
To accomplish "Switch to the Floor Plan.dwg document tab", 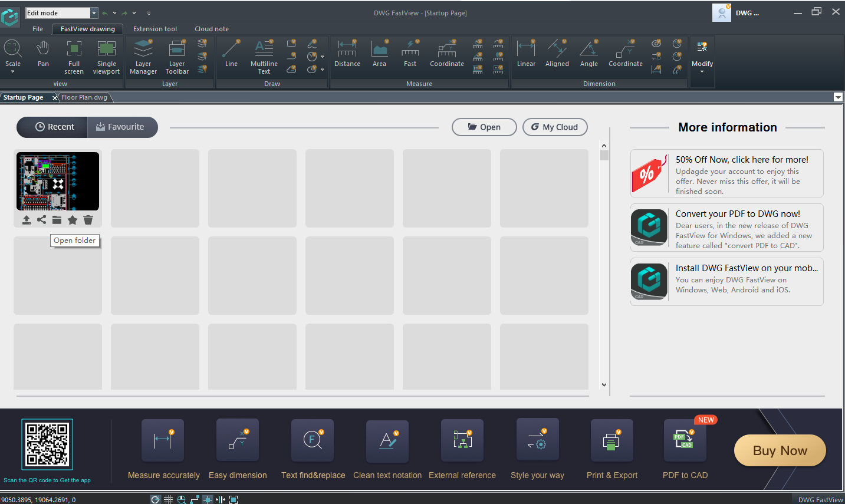I will [84, 97].
